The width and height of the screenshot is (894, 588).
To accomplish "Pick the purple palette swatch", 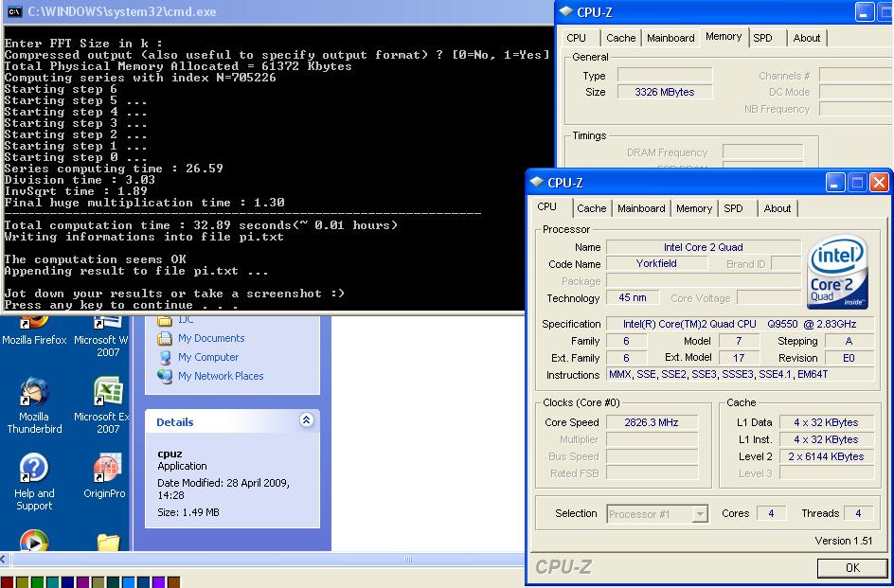I will pos(82,582).
